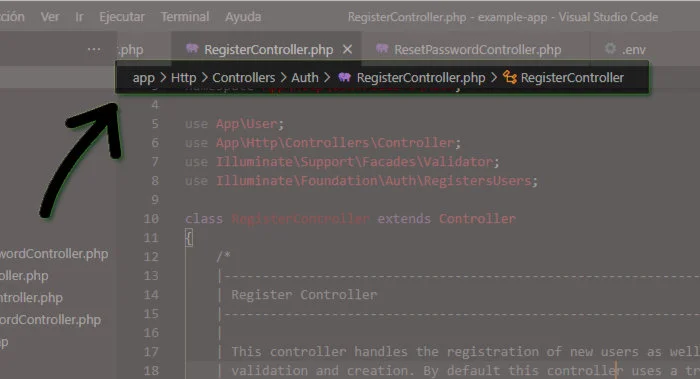Click line number 10 in the gutter
The image size is (700, 379).
point(151,219)
